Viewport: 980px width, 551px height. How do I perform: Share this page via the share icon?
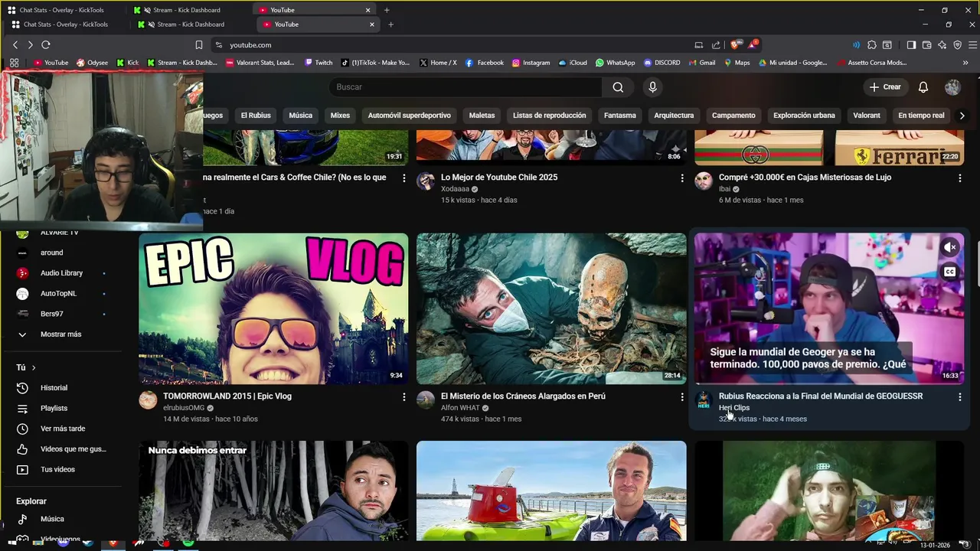tap(716, 45)
